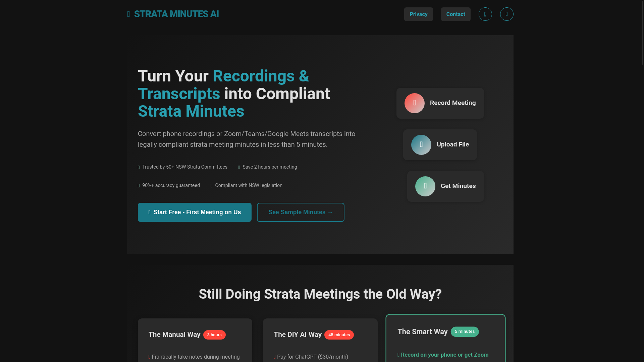Click the Strata Minutes AI logo icon

click(128, 14)
